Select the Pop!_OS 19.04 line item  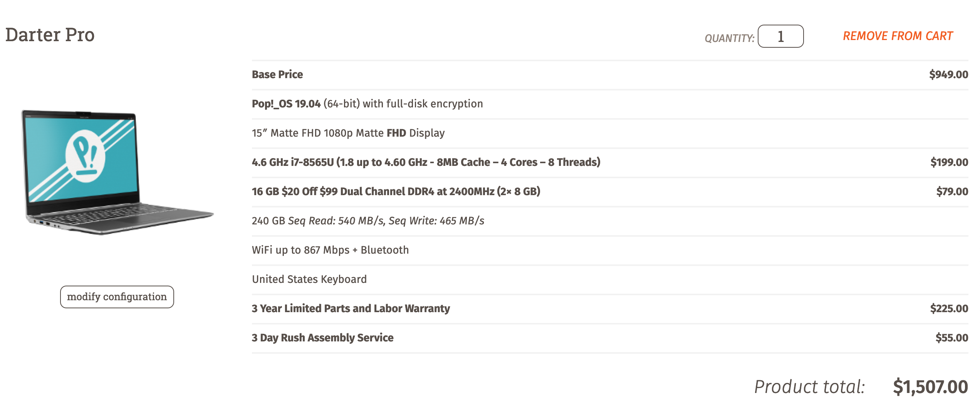(367, 104)
